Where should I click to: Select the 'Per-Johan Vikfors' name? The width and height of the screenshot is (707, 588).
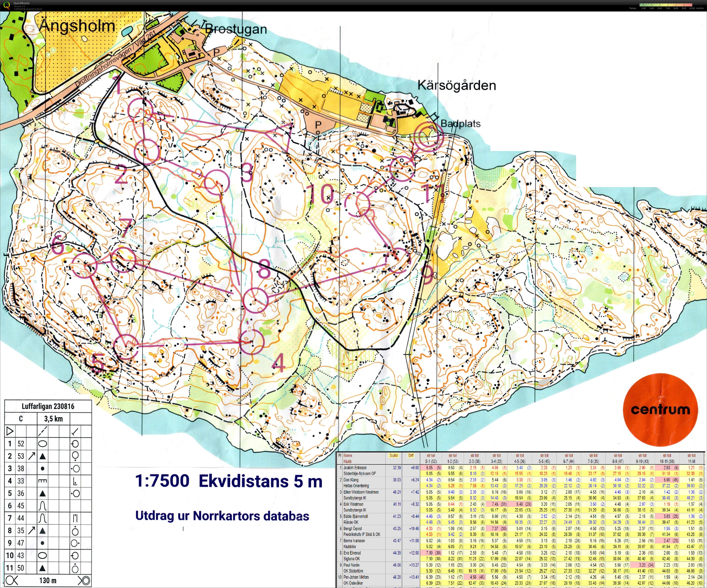pyautogui.click(x=356, y=577)
